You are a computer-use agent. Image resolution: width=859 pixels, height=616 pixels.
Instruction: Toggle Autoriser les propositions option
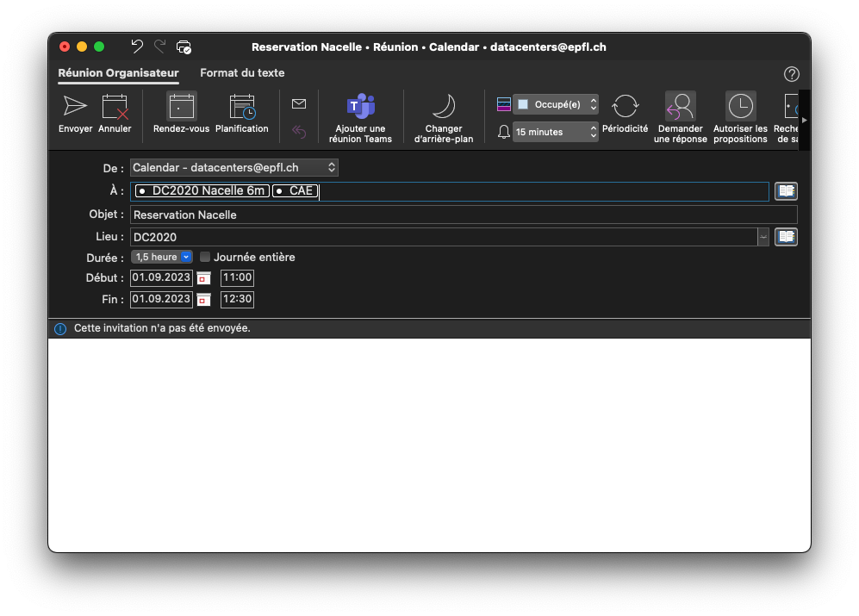(740, 107)
